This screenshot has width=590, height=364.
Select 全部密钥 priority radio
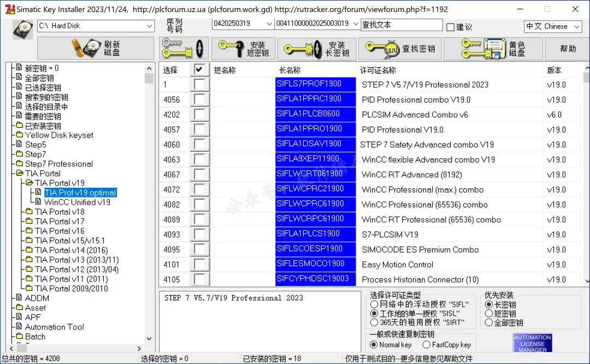point(489,323)
